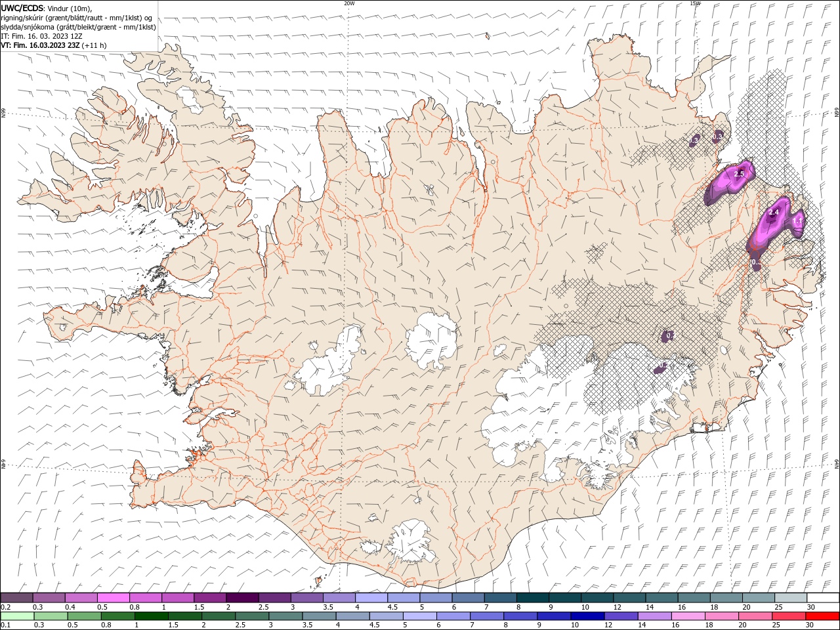Pick the lower legend swatch starting at 0.3
The width and height of the screenshot is (840, 630).
click(51, 616)
